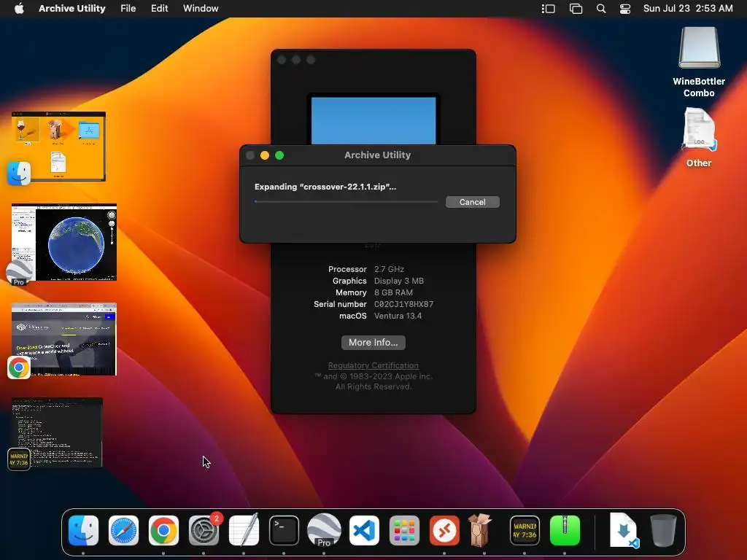This screenshot has height=560, width=747.
Task: Launch Visual Studio Code from the Dock
Action: pos(364,531)
